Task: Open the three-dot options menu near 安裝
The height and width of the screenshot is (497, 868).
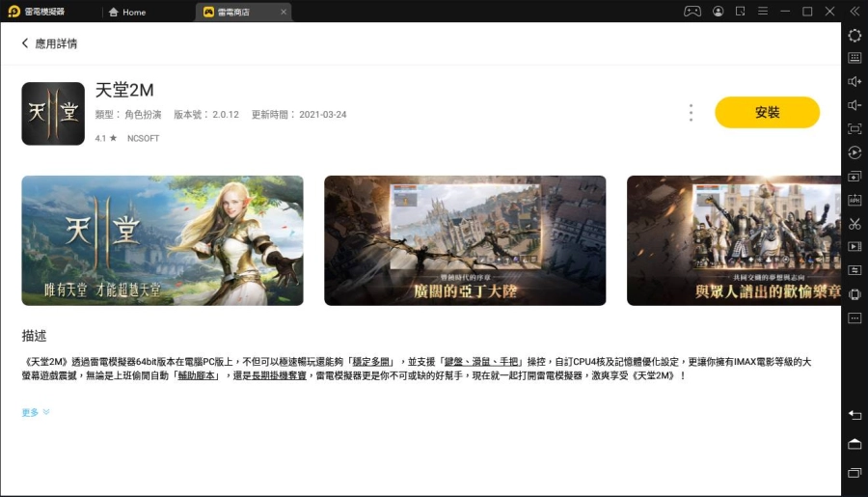Action: [x=691, y=113]
